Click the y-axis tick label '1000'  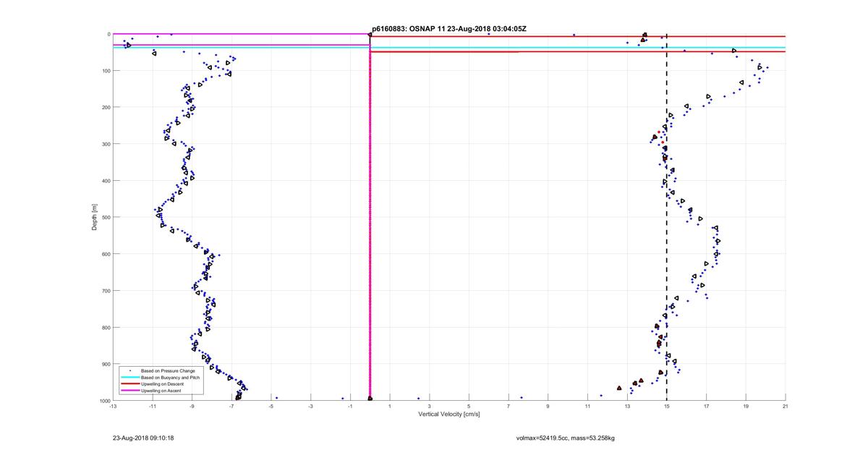pyautogui.click(x=104, y=401)
